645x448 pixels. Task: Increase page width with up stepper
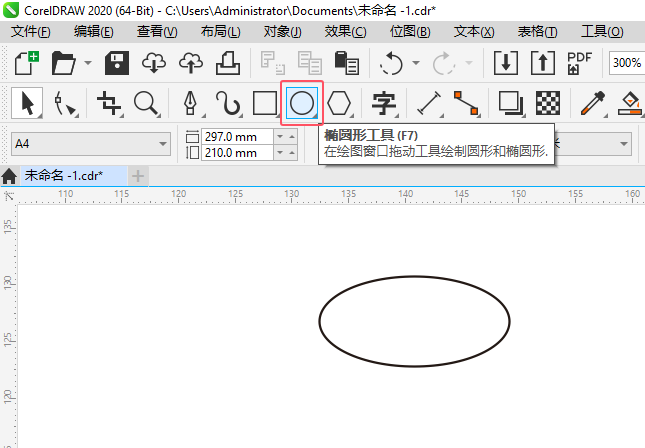tap(292, 136)
